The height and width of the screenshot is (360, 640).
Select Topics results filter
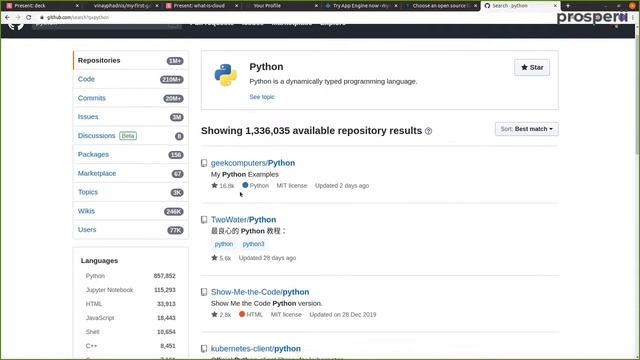(x=131, y=192)
